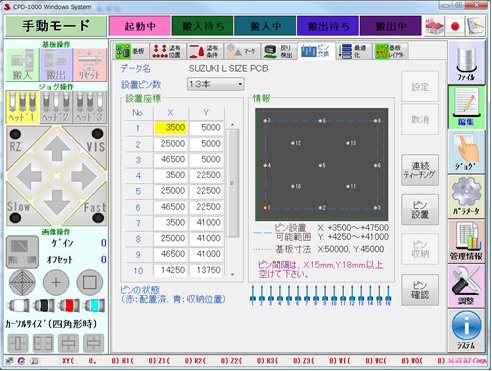This screenshot has height=371, width=492.
Task: Select the cross cursor shape
Action: coord(56,282)
